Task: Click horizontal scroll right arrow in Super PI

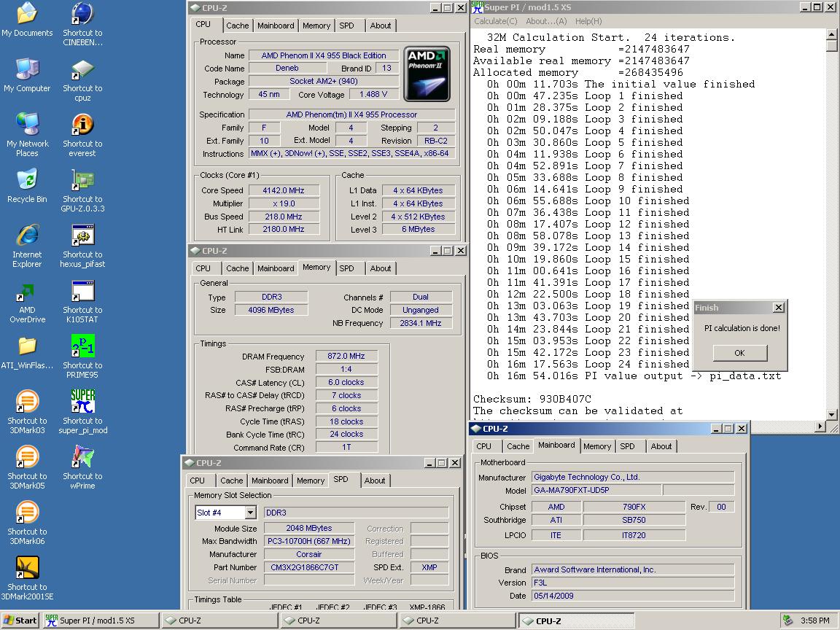Action: [x=820, y=427]
